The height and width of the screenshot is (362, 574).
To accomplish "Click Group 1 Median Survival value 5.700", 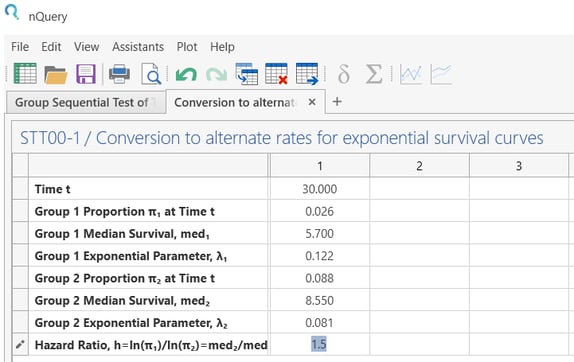I will tap(320, 234).
